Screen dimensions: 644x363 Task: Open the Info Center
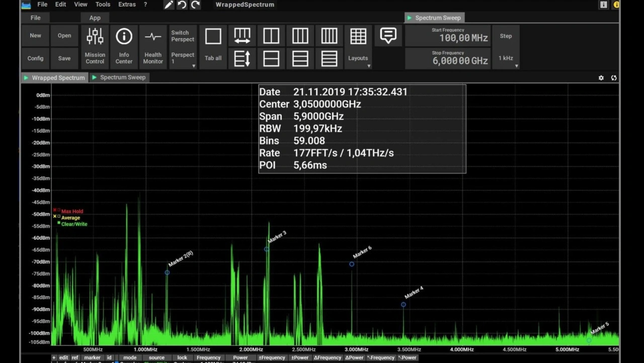(124, 46)
